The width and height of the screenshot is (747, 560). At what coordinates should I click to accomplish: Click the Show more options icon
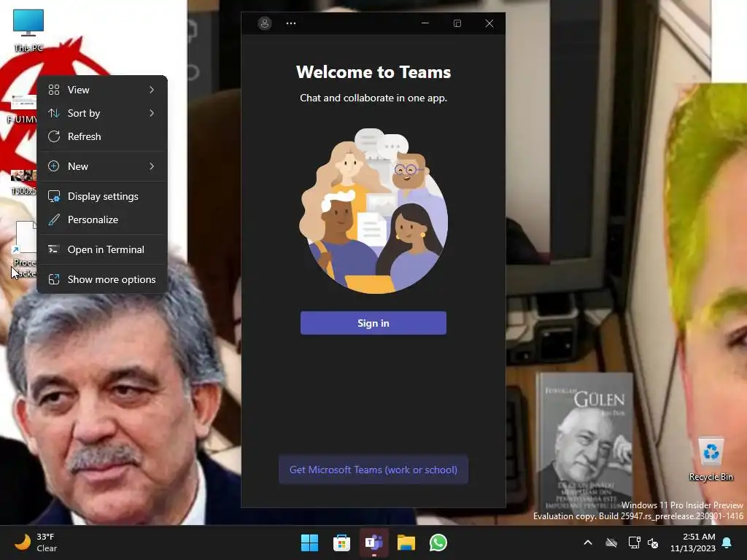pyautogui.click(x=54, y=279)
